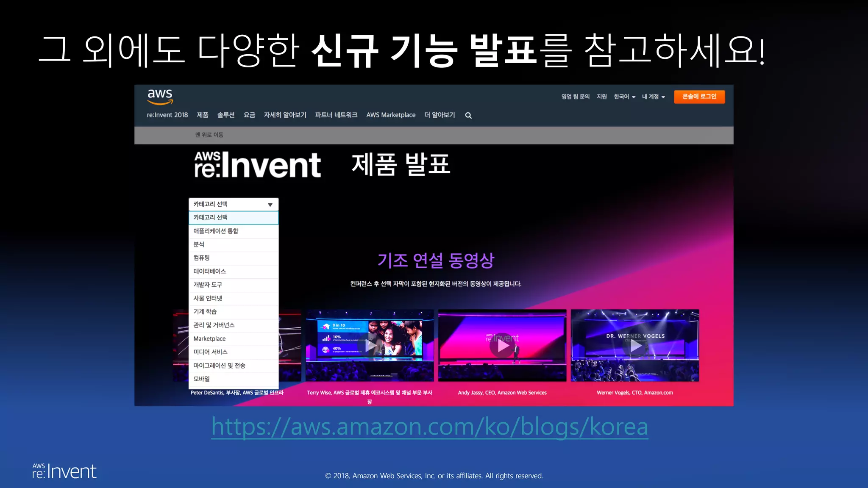Click 영업 팀 문의 link
Viewport: 868px width, 488px height.
(576, 97)
